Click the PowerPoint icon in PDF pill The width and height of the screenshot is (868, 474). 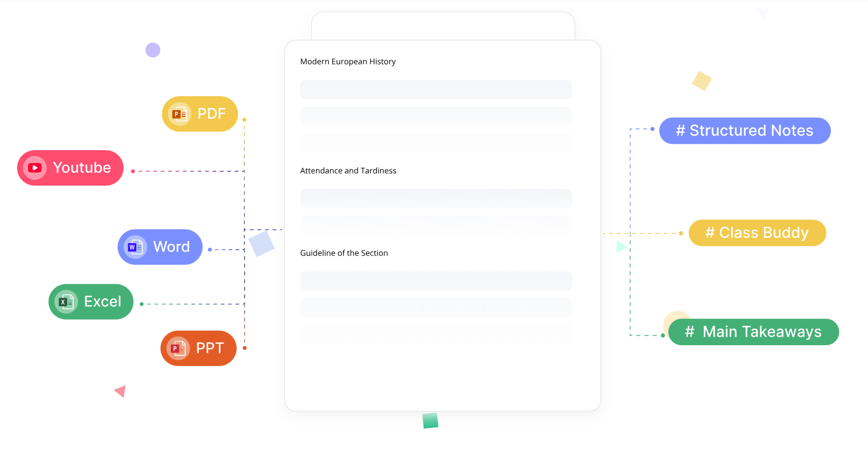click(179, 114)
